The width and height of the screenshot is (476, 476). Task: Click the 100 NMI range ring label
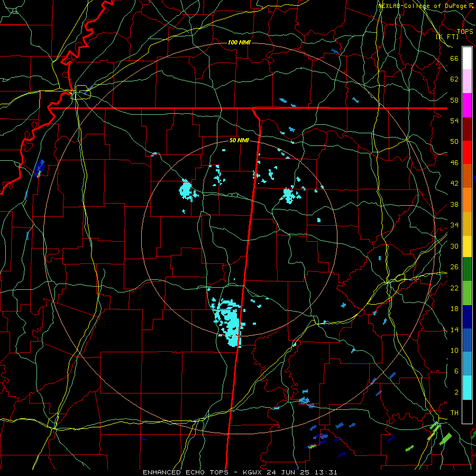[x=239, y=42]
